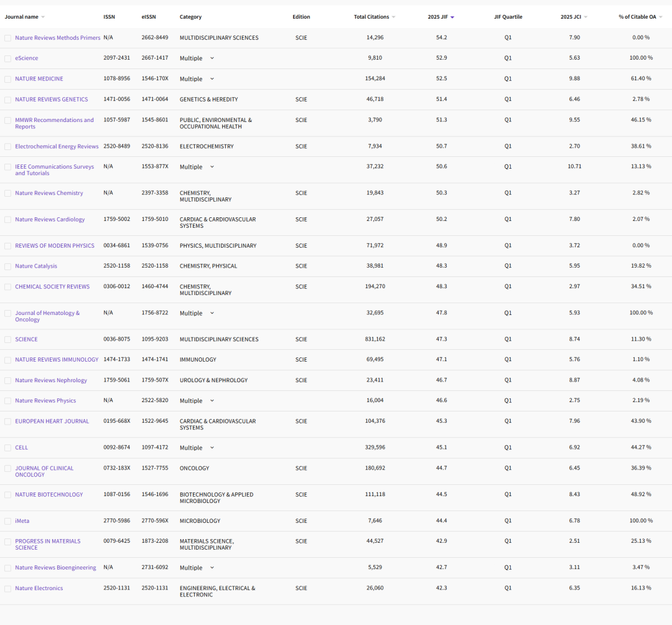Sort by Total Citations arrow icon

click(x=393, y=17)
